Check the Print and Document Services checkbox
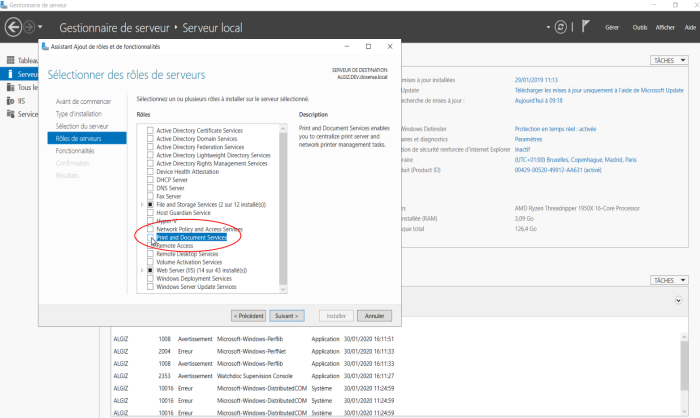Image resolution: width=700 pixels, height=418 pixels. click(151, 238)
